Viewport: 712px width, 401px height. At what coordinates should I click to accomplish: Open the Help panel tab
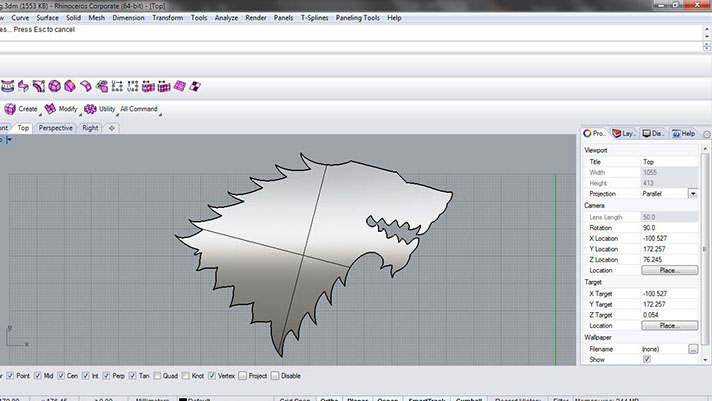[684, 134]
